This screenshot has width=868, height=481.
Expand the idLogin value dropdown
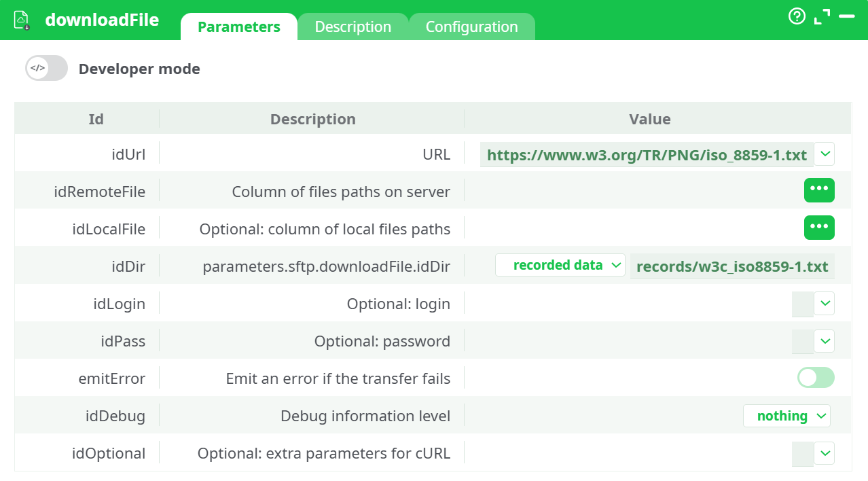click(826, 304)
